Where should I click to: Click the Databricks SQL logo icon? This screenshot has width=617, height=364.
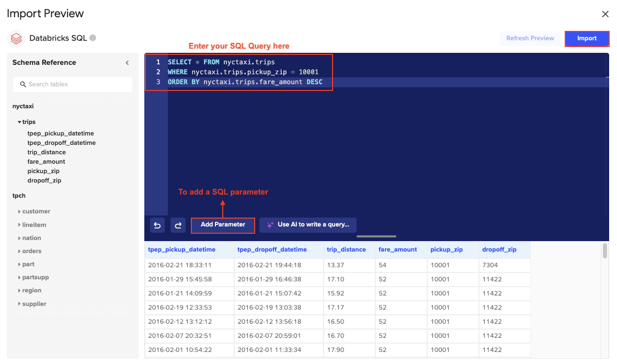pos(16,38)
